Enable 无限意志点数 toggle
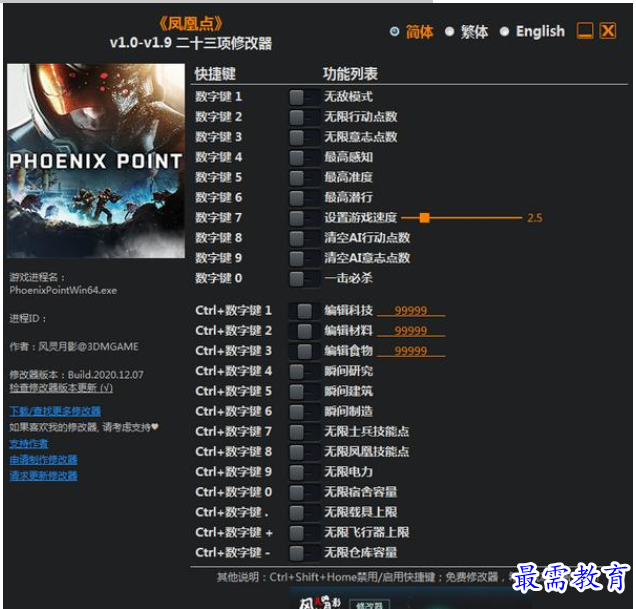Viewport: 636px width, 609px height. [x=304, y=138]
